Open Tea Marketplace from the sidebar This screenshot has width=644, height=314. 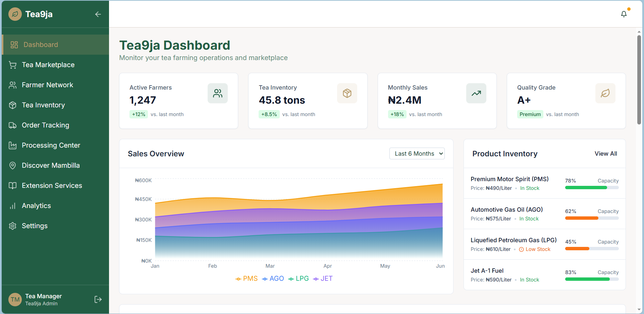point(48,65)
